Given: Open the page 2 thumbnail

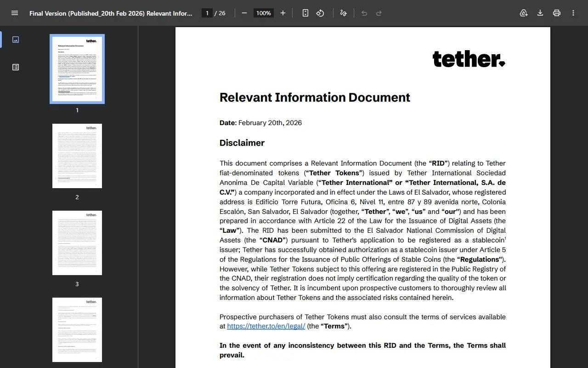Looking at the screenshot, I should (x=77, y=156).
